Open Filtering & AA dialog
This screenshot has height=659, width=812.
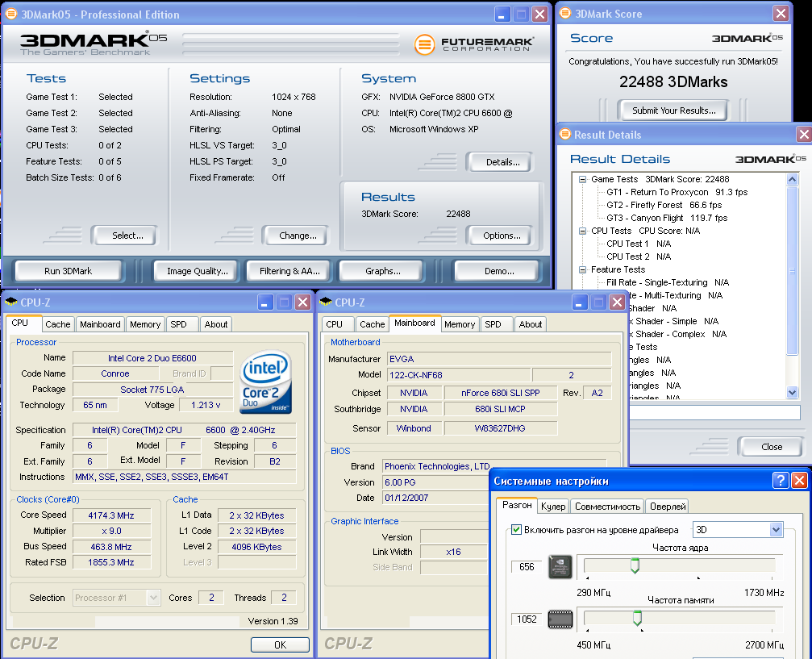click(289, 271)
